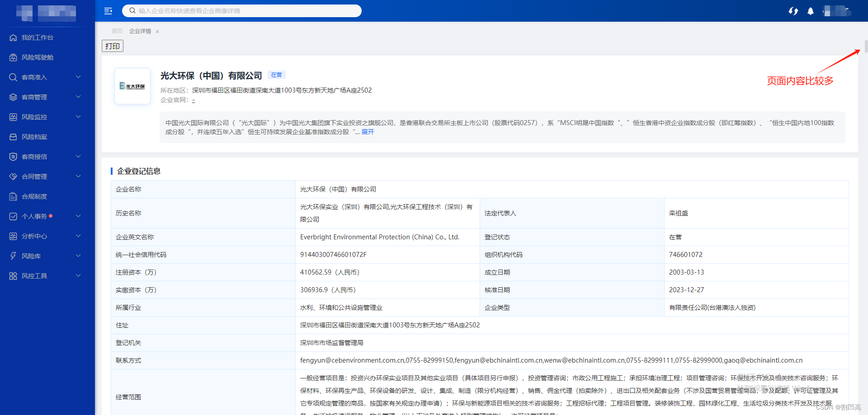Click the 在营 status badge
The height and width of the screenshot is (415, 868).
277,75
